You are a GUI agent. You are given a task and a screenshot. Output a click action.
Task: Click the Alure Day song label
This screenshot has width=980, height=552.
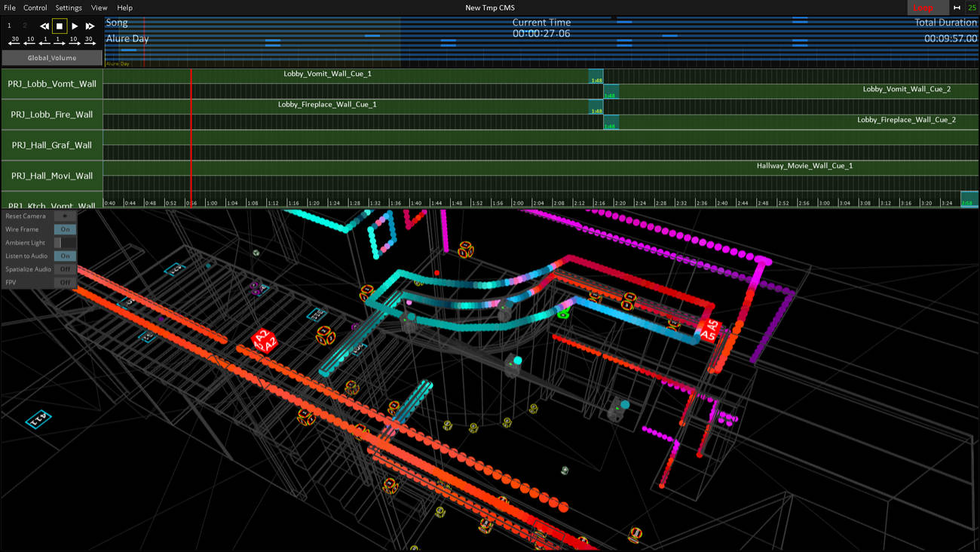pos(127,38)
